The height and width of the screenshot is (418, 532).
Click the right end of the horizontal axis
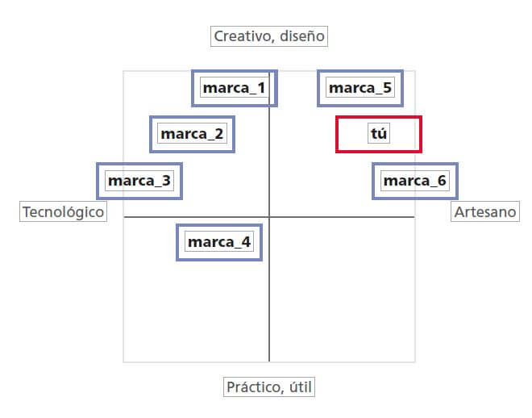[x=412, y=217]
